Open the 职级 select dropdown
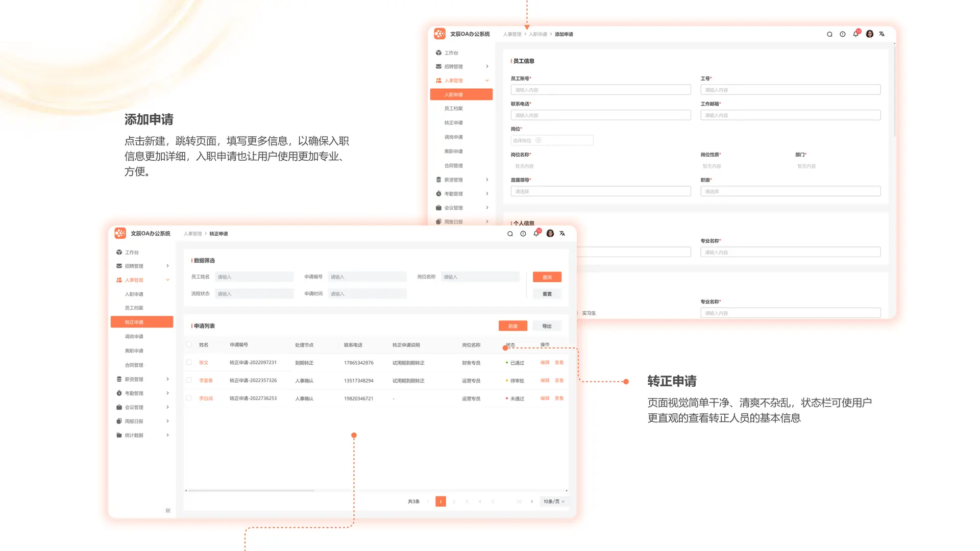This screenshot has width=980, height=551. coord(790,191)
